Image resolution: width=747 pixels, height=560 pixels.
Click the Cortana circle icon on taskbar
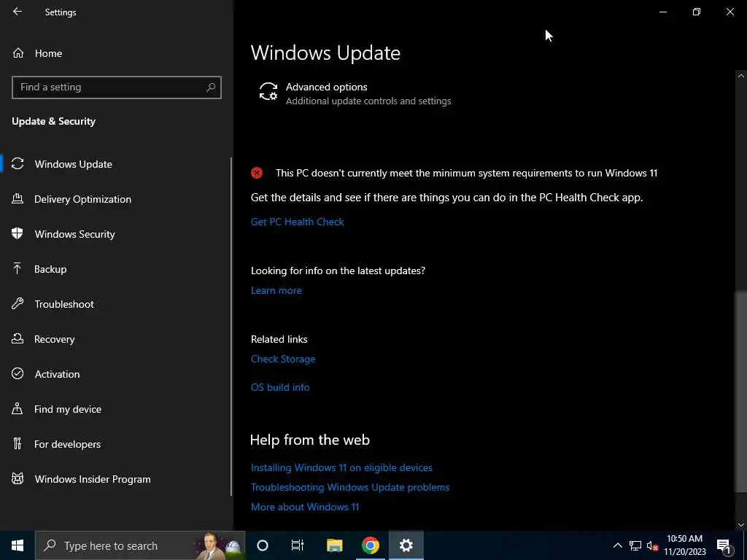(x=263, y=545)
